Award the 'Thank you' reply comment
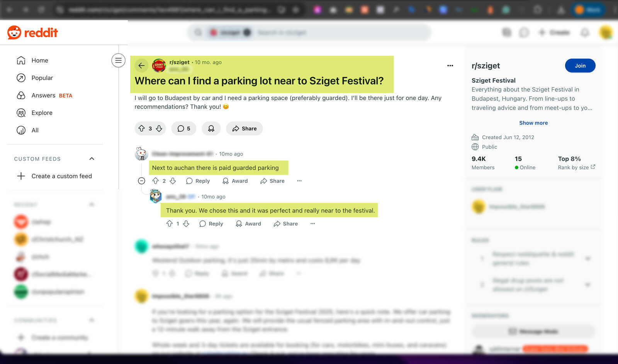This screenshot has width=618, height=364. pyautogui.click(x=248, y=223)
